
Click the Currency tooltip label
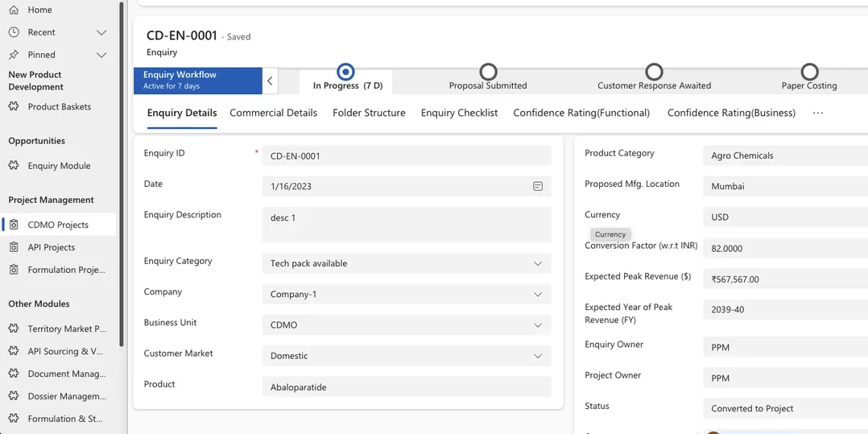coord(610,234)
